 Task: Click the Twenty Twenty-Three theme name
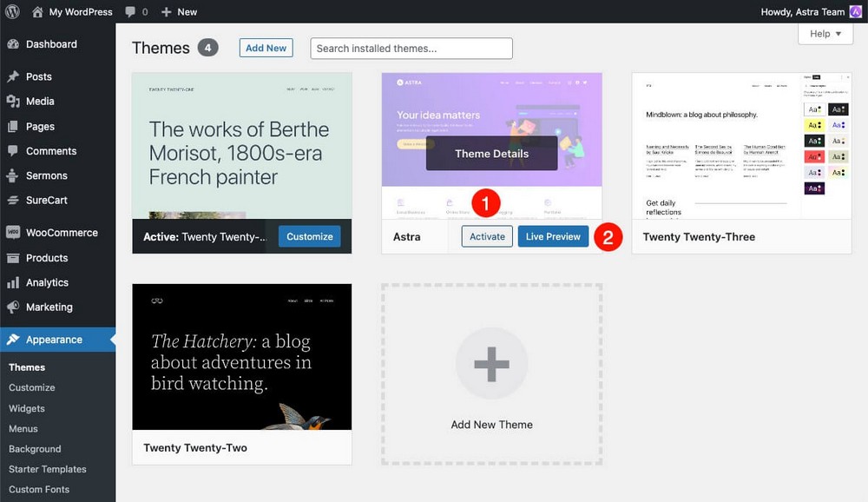699,236
